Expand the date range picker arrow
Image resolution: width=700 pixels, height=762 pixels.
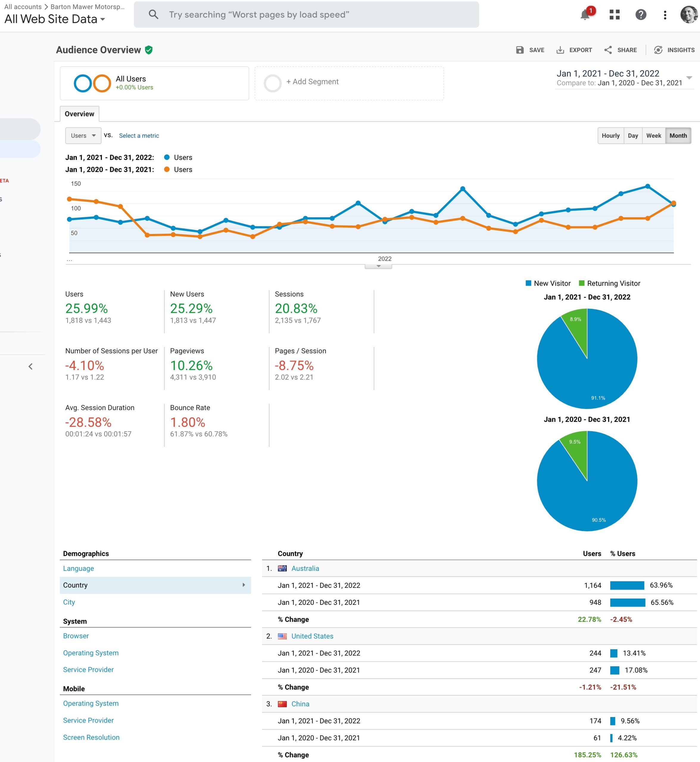pyautogui.click(x=689, y=78)
